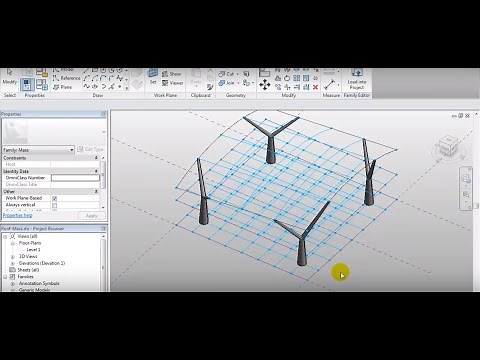The width and height of the screenshot is (480, 360).
Task: Check the Always vertical checkbox
Action: 55,205
